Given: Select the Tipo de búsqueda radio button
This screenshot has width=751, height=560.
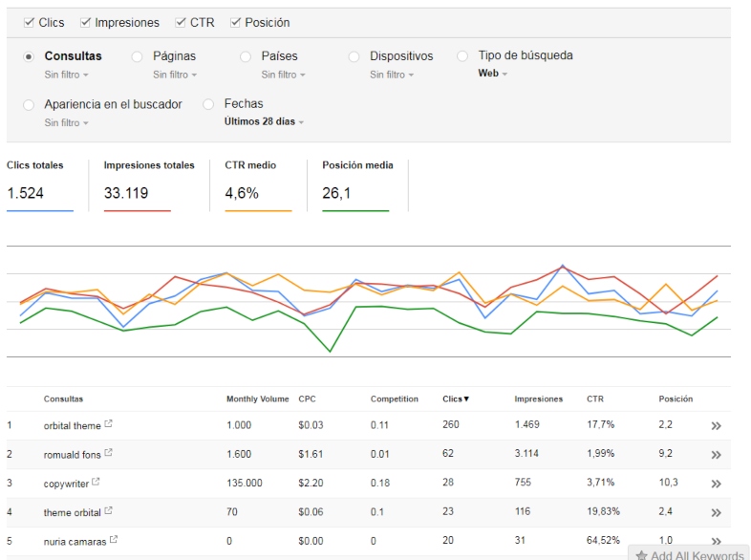Looking at the screenshot, I should pos(462,56).
